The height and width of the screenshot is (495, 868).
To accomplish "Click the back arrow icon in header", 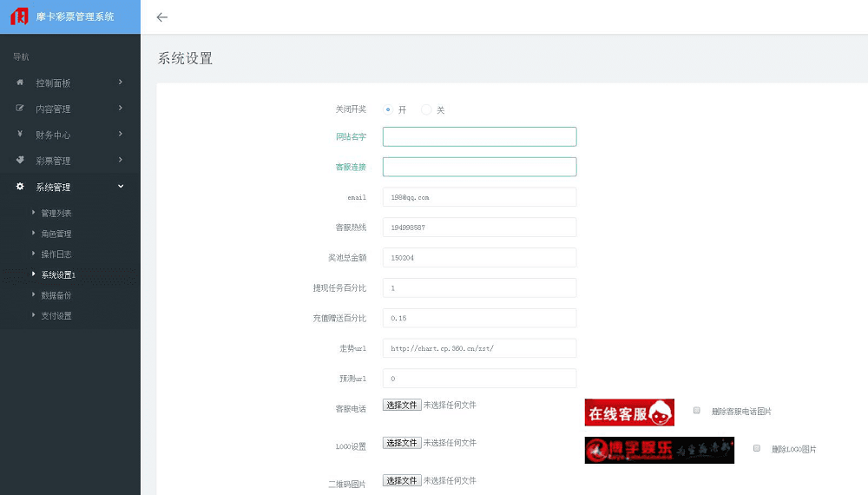I will pos(162,17).
